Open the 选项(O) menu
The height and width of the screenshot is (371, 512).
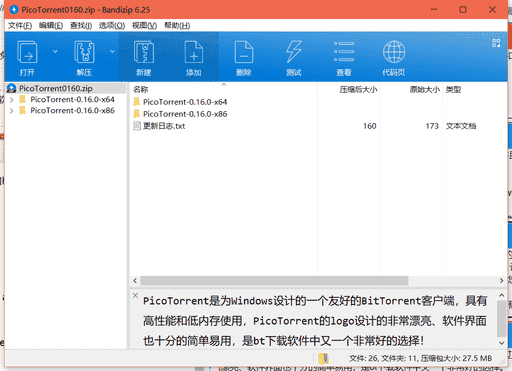coord(112,26)
